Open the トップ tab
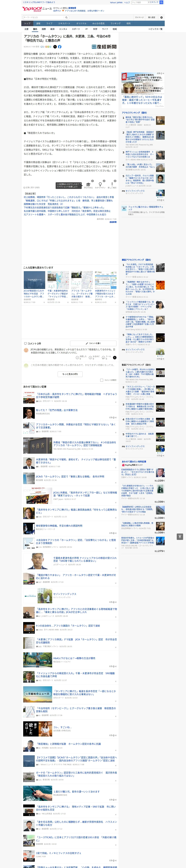 (x=27, y=24)
